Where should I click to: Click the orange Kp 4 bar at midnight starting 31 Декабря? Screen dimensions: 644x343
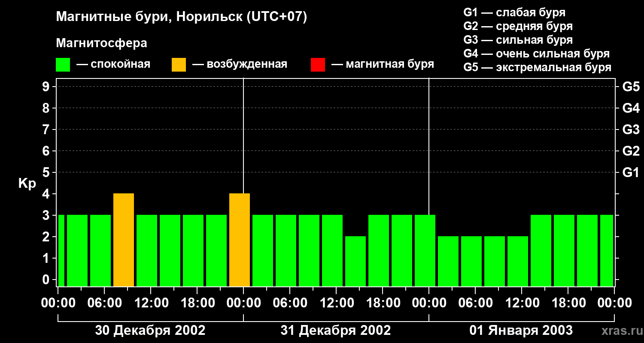(240, 240)
